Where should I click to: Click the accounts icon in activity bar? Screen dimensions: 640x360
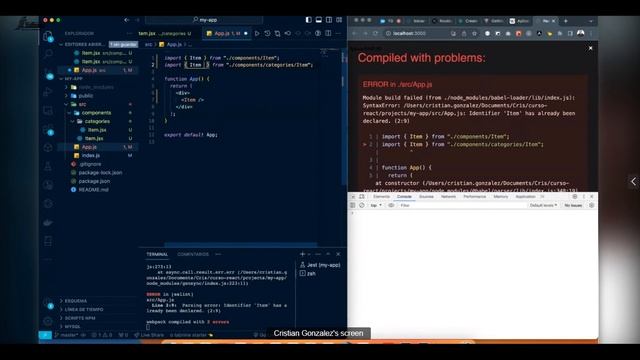pos(48,304)
